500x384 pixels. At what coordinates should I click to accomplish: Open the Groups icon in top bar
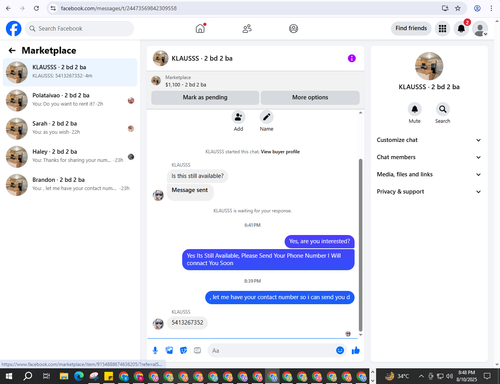293,29
